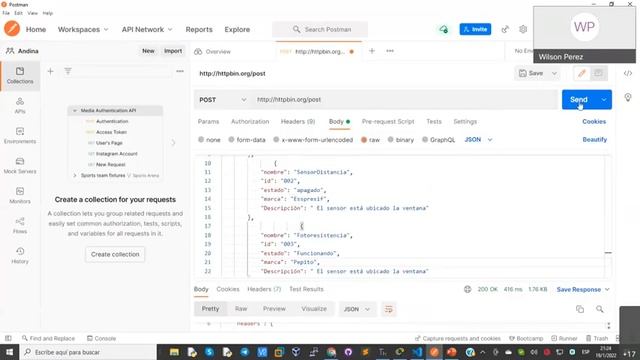The width and height of the screenshot is (640, 360).
Task: Open the collections panel three-dot options
Action: coord(180,71)
